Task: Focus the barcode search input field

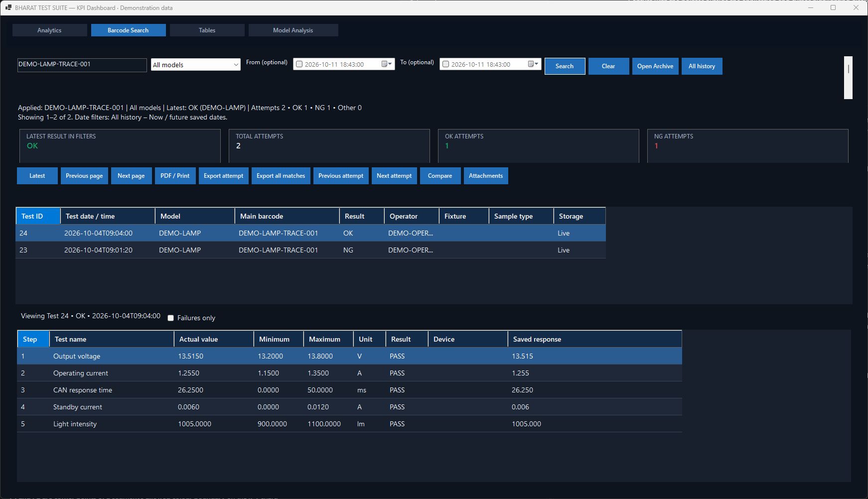Action: coord(82,65)
